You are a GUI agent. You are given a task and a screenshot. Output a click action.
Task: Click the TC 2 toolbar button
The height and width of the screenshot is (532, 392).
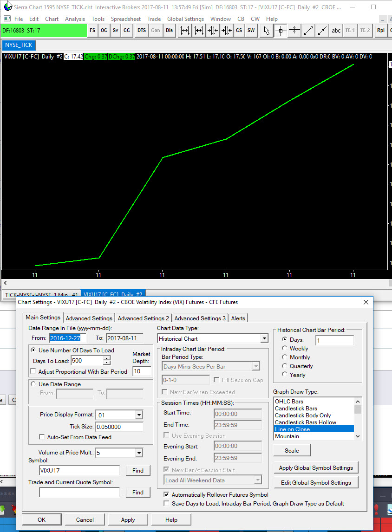coord(365,31)
